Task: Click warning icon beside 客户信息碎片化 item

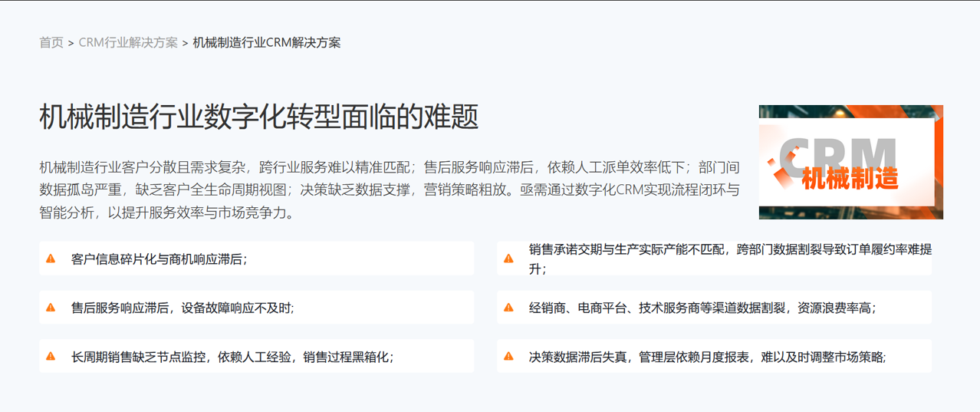Action: [x=51, y=259]
